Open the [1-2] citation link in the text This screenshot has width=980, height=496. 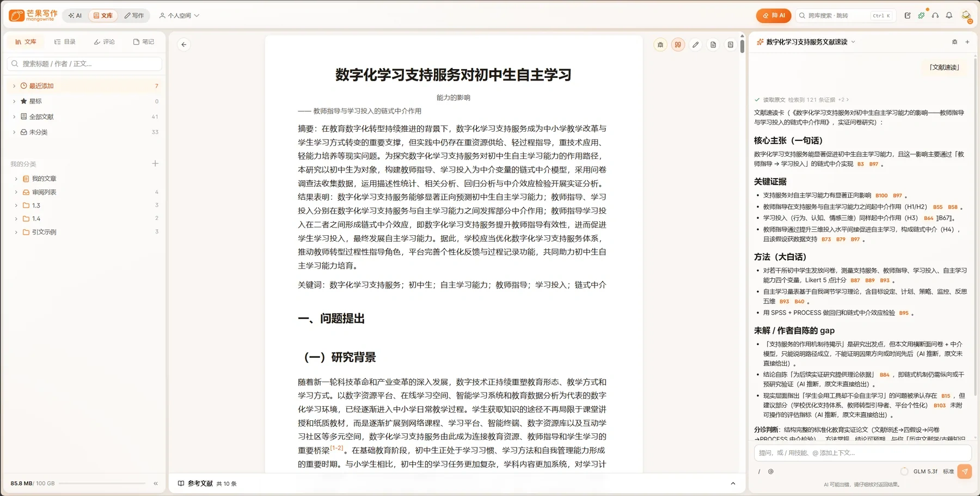tap(336, 448)
